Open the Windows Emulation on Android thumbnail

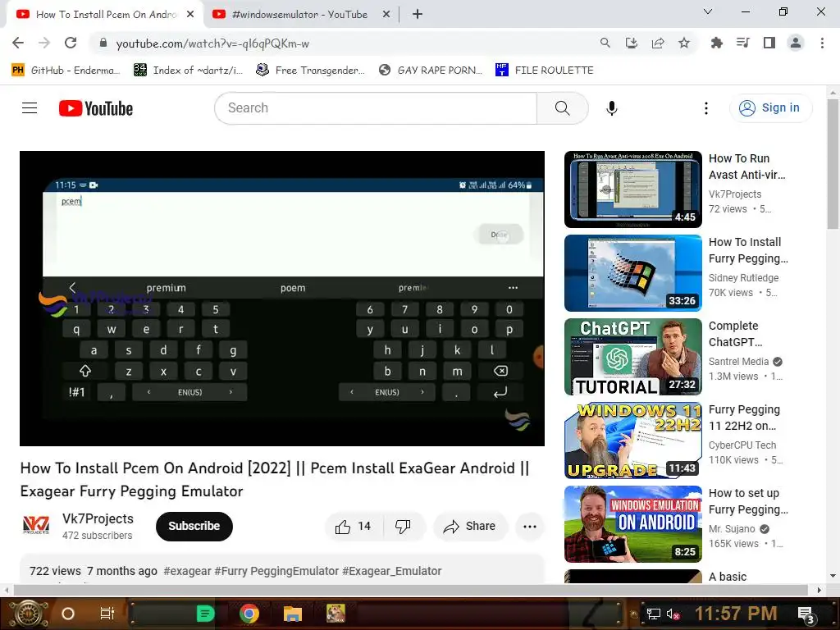(x=632, y=524)
